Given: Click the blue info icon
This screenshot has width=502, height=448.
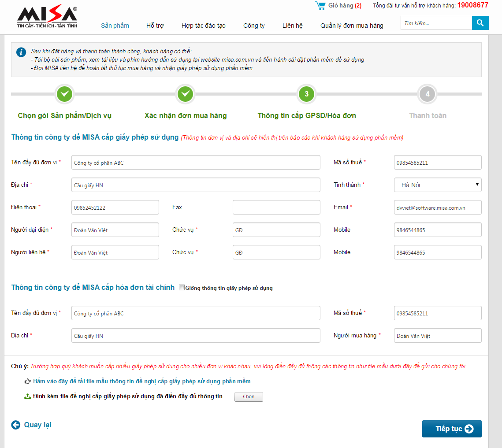Looking at the screenshot, I should [21, 52].
